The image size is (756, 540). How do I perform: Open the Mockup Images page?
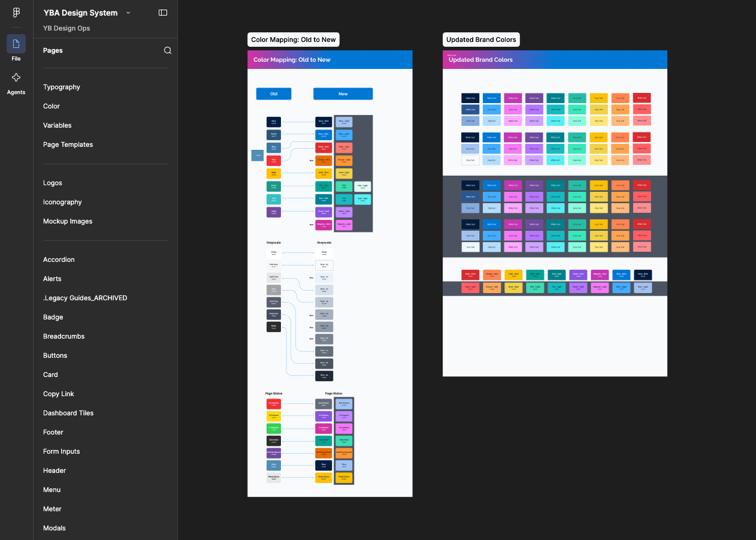click(68, 221)
